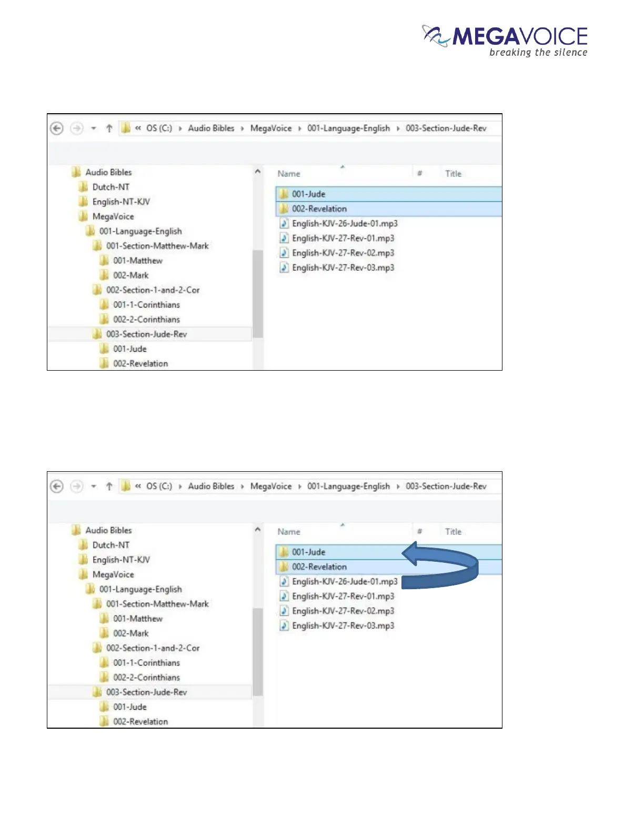Select English-KJV-27-Rev-02.mp3 in top window
The image size is (644, 834).
click(x=337, y=253)
